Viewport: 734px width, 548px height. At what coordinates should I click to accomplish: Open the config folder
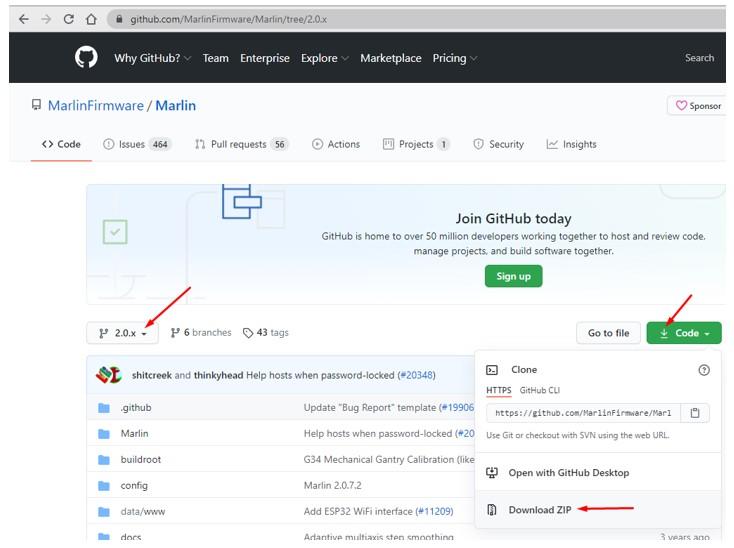coord(134,485)
